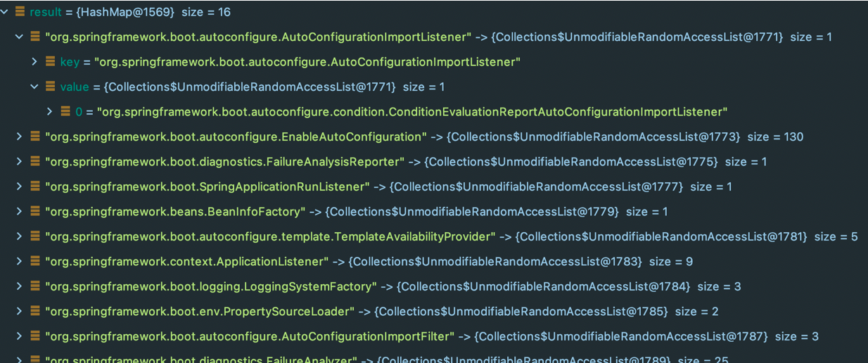Expand the key child node
The height and width of the screenshot is (363, 868).
click(x=34, y=62)
